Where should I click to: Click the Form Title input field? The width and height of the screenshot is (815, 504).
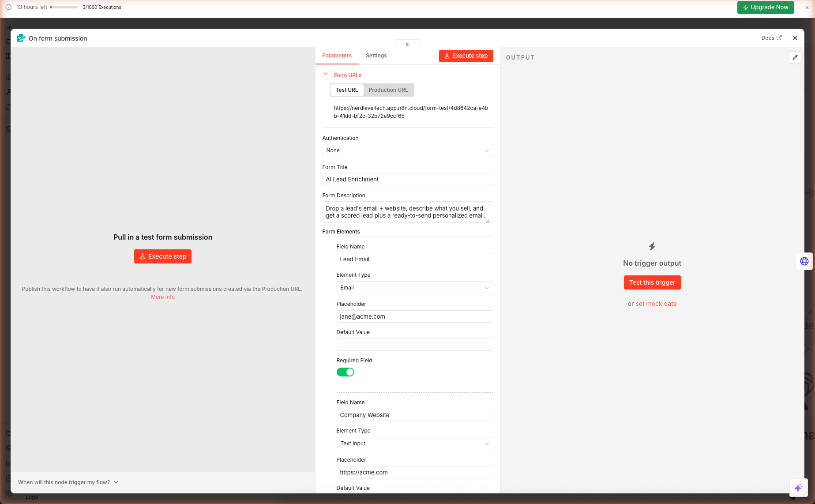[x=407, y=179]
